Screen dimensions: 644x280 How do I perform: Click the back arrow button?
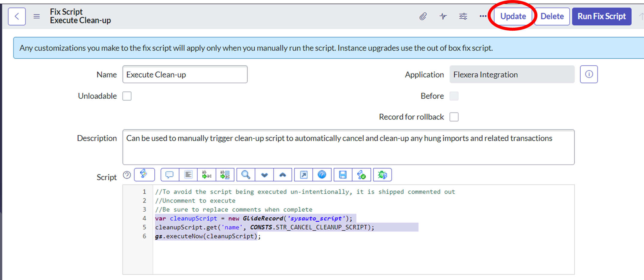[17, 16]
